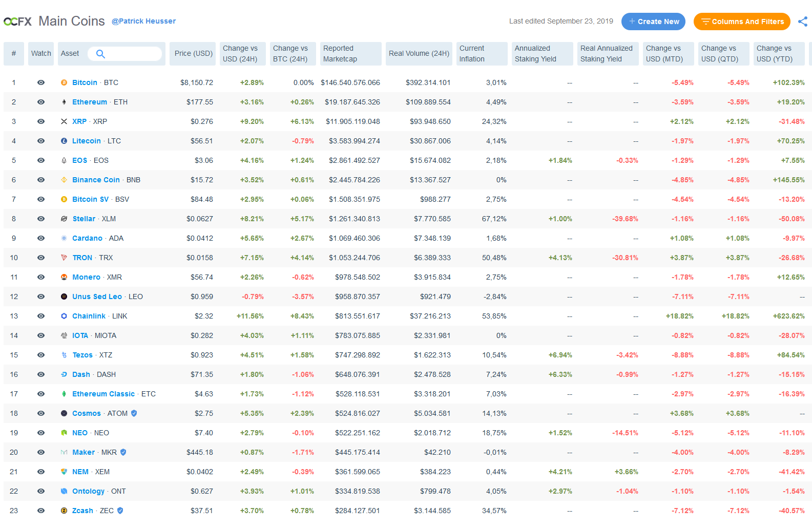Click the share icon in the header

tap(803, 22)
